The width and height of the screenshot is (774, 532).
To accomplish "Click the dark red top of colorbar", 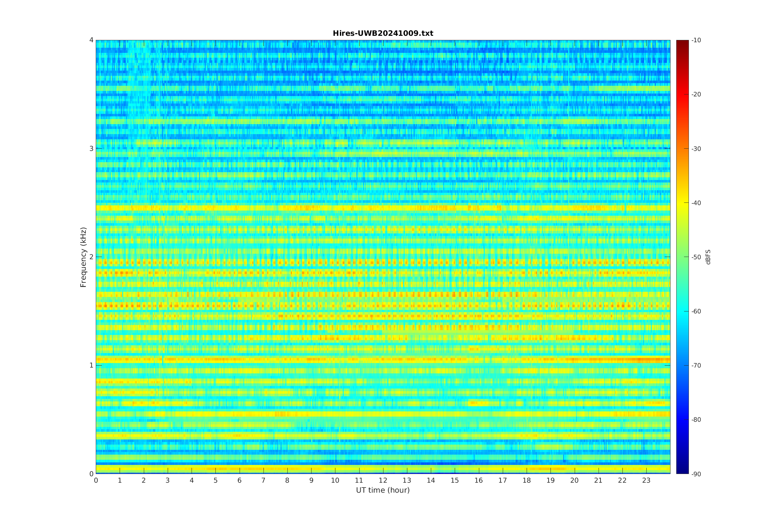I will pyautogui.click(x=682, y=42).
